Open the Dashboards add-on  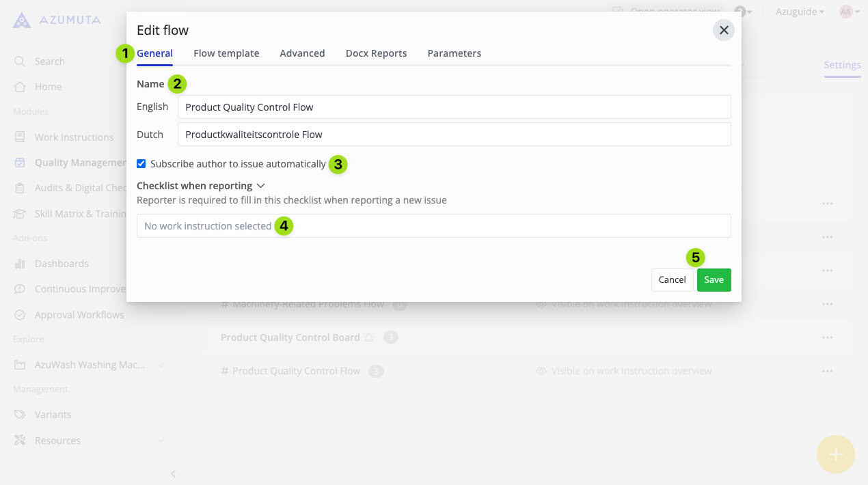click(61, 263)
